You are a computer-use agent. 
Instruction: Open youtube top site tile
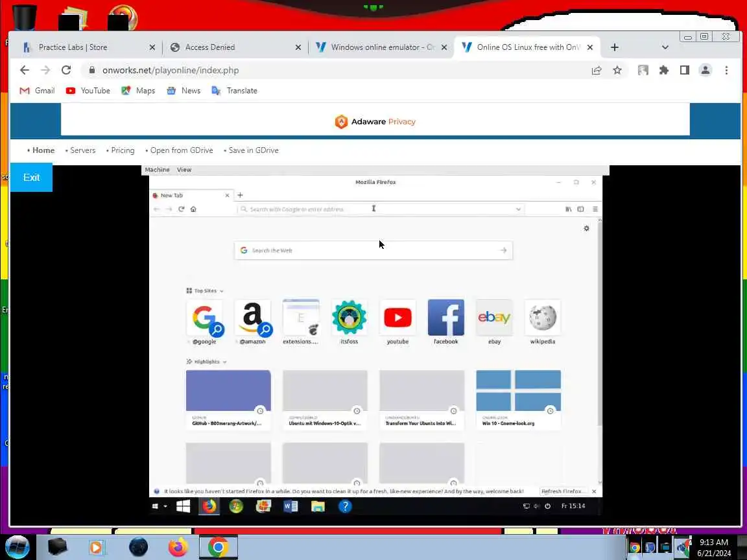click(x=397, y=322)
